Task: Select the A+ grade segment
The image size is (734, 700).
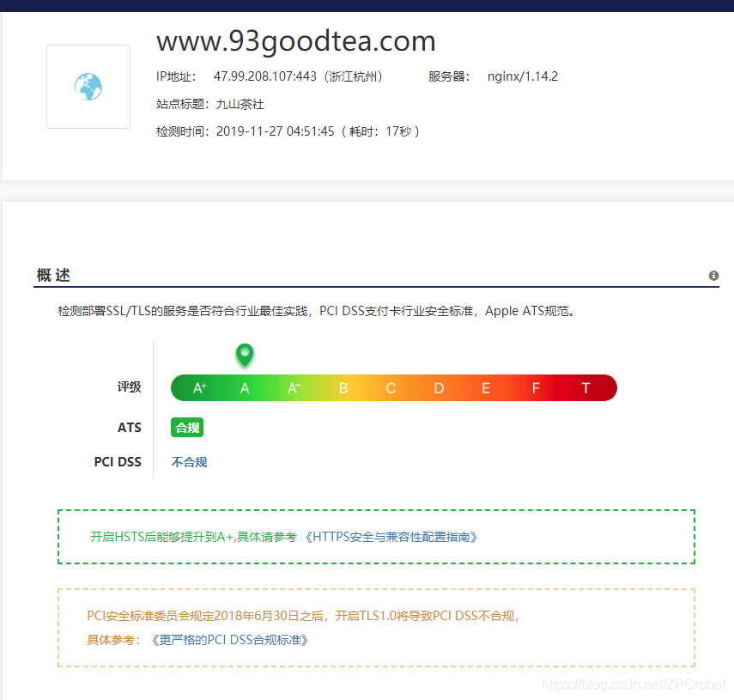Action: pos(199,388)
